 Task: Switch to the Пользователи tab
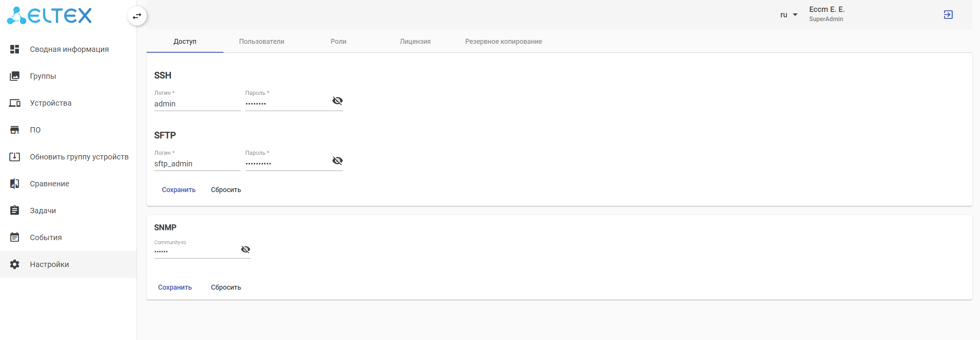pyautogui.click(x=261, y=41)
